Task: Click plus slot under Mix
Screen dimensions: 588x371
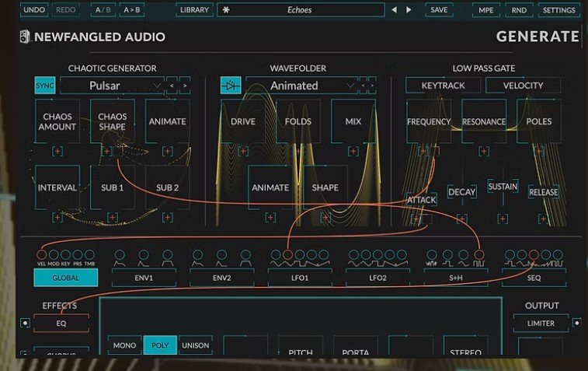Action: point(353,152)
